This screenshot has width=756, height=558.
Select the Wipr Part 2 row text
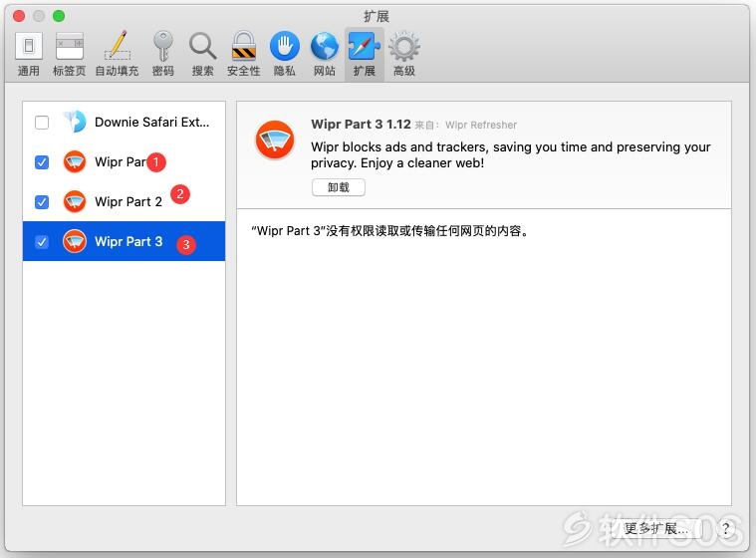coord(128,201)
